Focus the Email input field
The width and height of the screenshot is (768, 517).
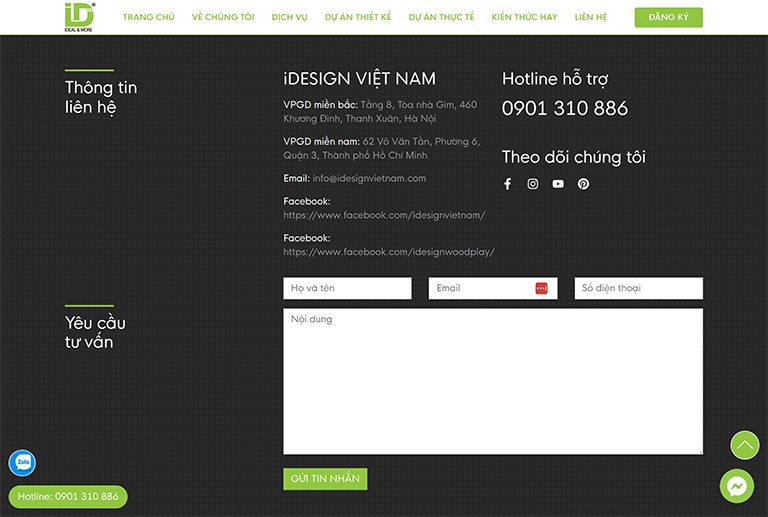[493, 288]
